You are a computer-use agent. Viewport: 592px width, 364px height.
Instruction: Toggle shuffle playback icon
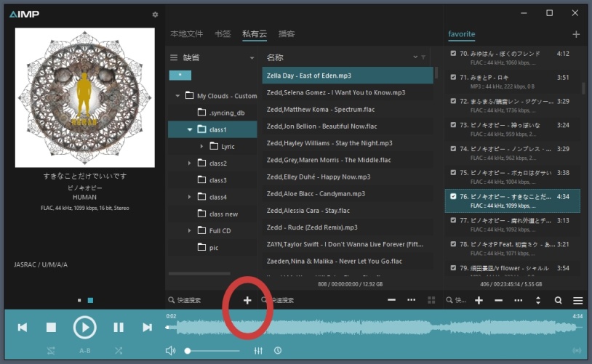click(x=119, y=351)
